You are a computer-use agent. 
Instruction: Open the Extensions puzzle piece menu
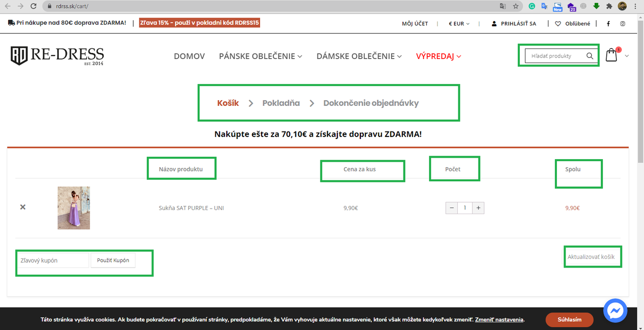609,7
